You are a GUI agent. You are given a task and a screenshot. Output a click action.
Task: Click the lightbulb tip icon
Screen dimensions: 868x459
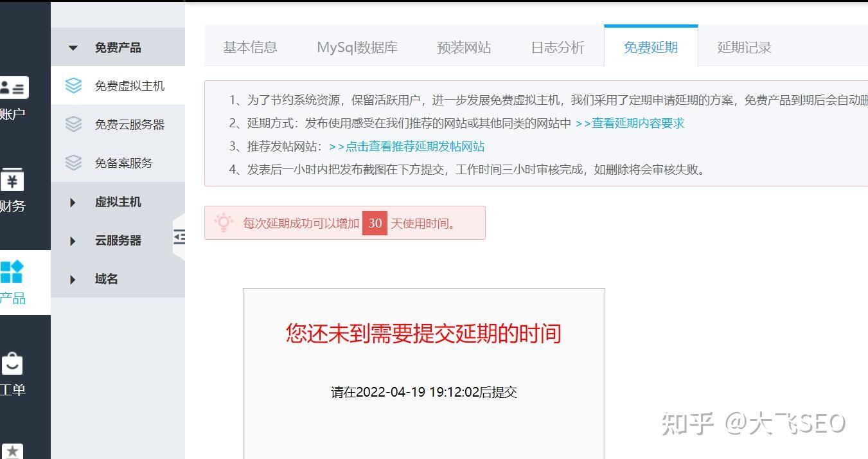pos(223,222)
